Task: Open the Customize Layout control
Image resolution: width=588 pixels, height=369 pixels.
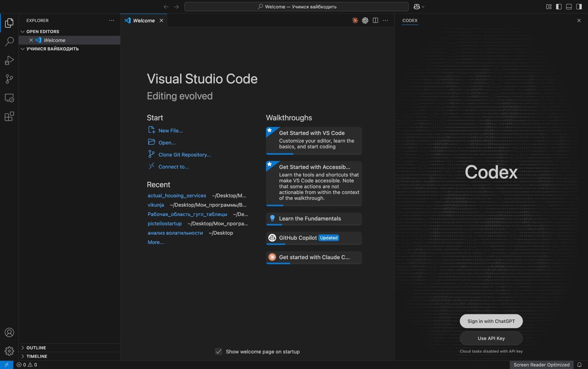Action: point(548,6)
